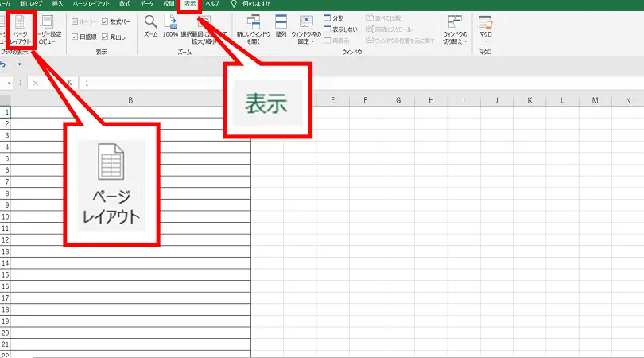
Task: Click the undo arrow in quick access
Action: pos(3,66)
